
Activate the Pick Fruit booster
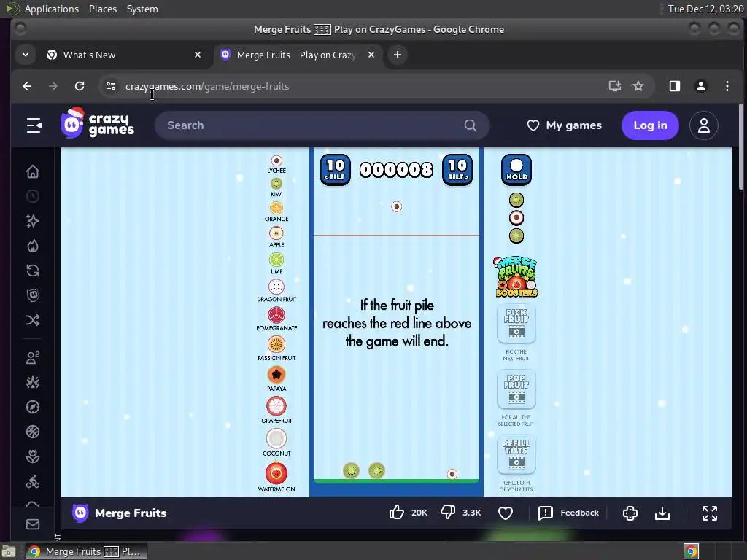(x=516, y=324)
